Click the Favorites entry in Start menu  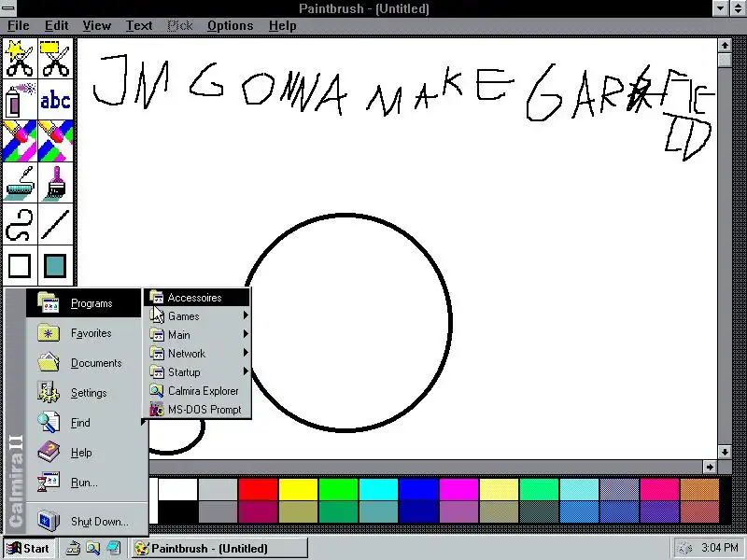point(87,333)
